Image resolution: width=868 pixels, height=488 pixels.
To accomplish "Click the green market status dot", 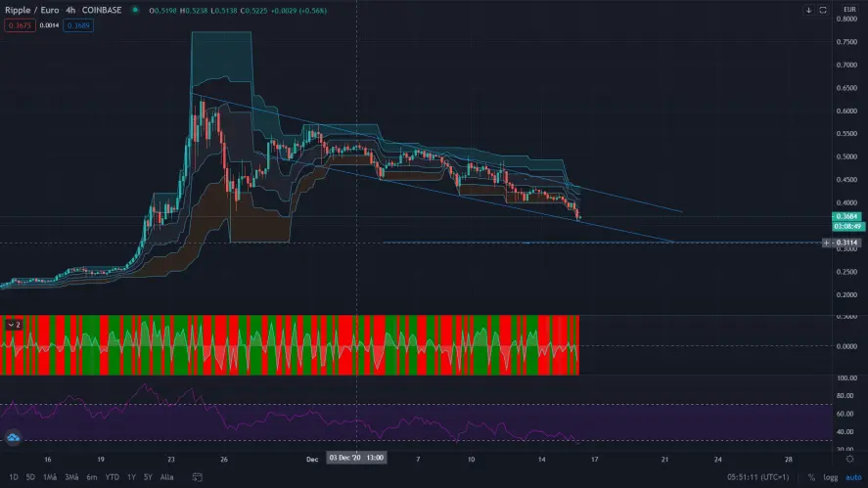I will [x=134, y=10].
